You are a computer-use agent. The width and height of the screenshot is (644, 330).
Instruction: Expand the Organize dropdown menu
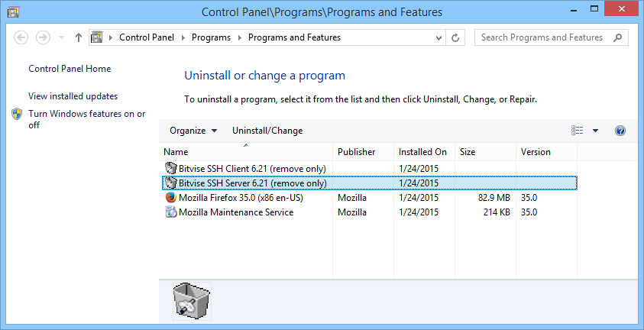point(193,131)
